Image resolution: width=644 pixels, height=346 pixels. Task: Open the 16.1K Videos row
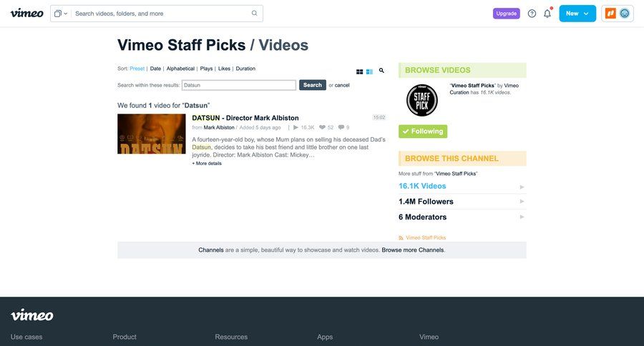tap(462, 186)
